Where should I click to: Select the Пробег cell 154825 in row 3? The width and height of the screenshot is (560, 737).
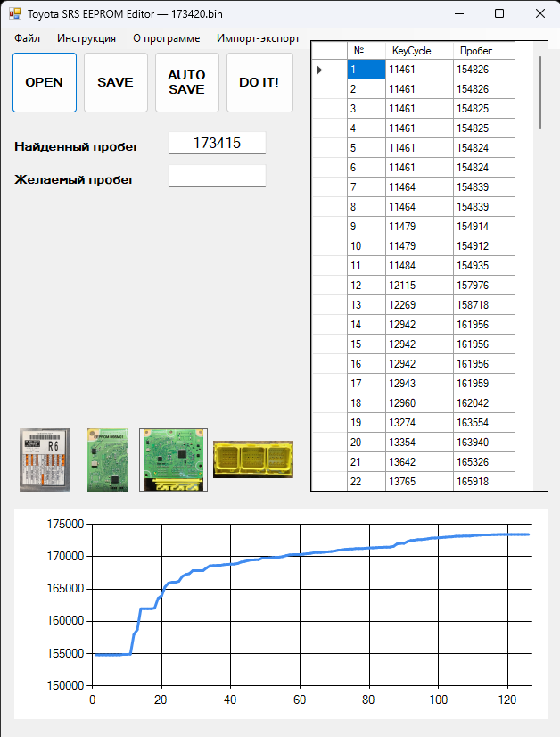(x=484, y=109)
